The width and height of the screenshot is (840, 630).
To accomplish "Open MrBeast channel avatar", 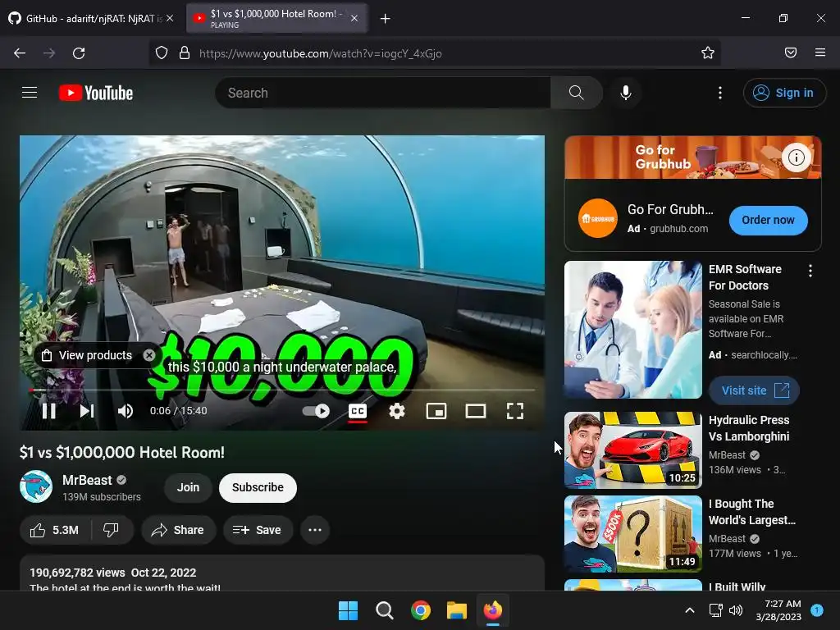I will coord(36,486).
